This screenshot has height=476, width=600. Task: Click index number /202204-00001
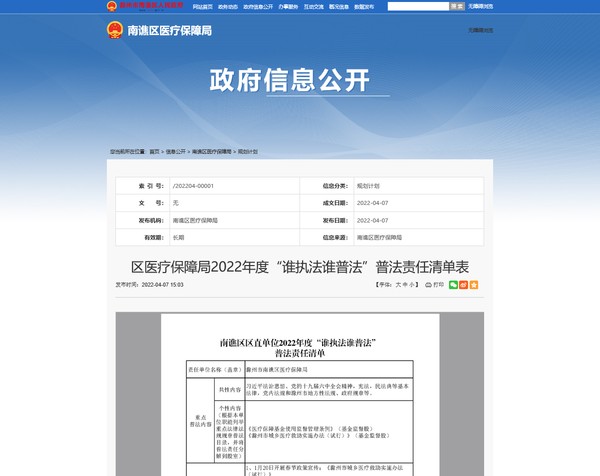coord(193,186)
